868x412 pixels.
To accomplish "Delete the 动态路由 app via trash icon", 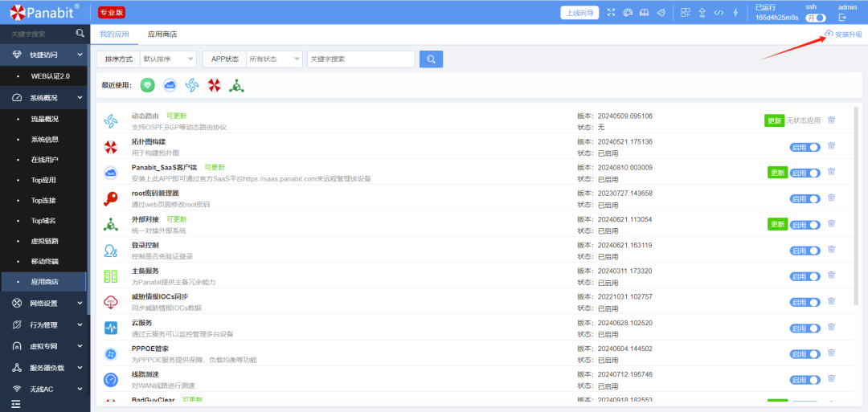I will click(831, 120).
